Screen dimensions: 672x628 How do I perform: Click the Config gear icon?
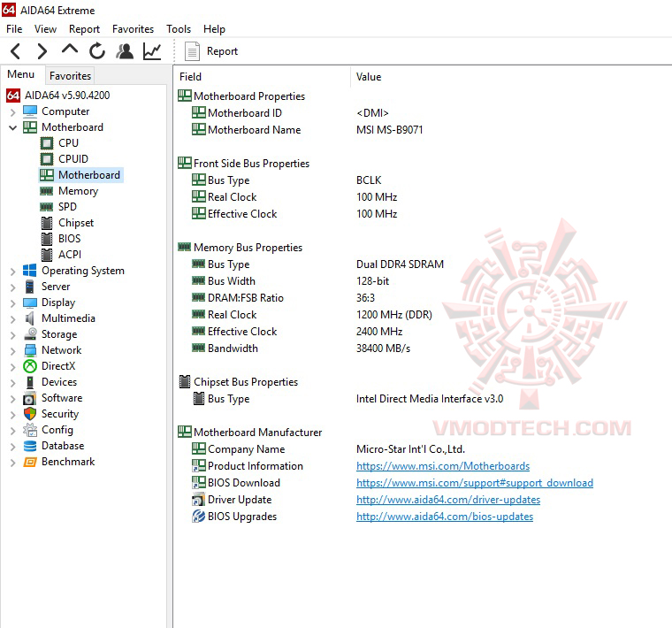30,430
